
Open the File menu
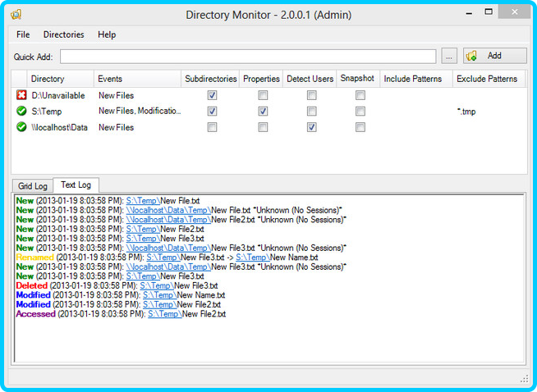tap(23, 34)
